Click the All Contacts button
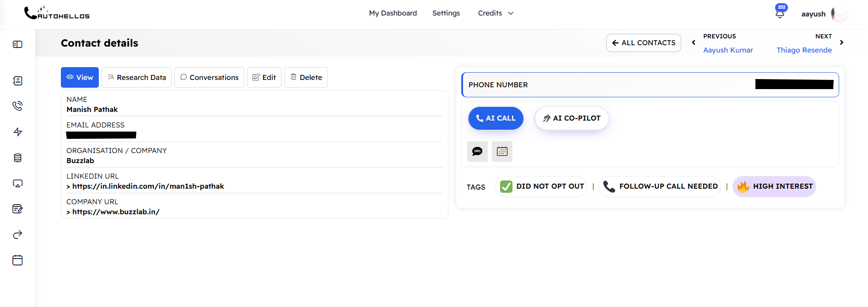The width and height of the screenshot is (868, 307). point(643,43)
